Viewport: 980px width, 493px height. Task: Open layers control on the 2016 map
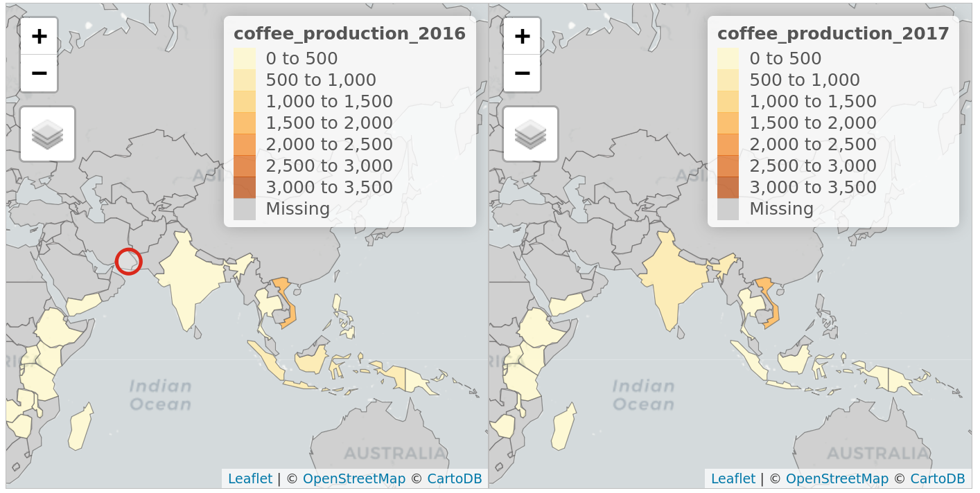[x=47, y=134]
